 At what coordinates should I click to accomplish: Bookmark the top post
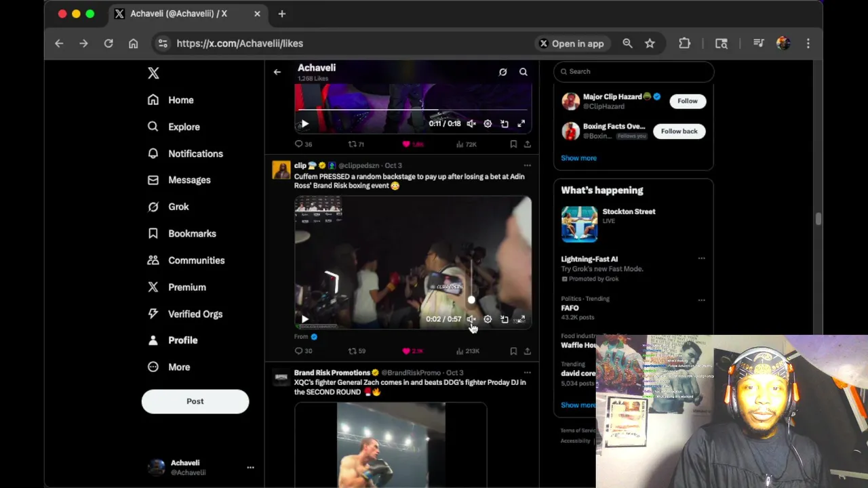(513, 144)
